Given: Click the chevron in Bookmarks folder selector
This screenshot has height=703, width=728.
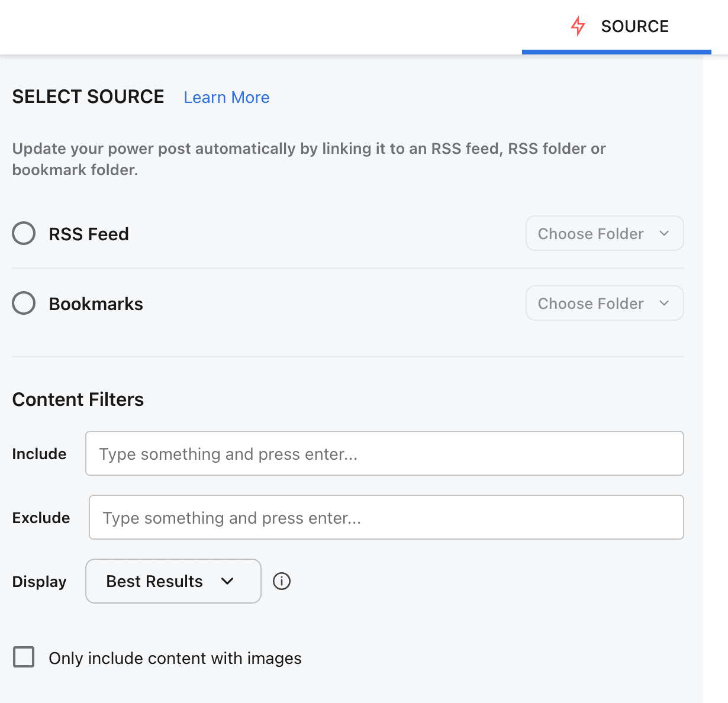Looking at the screenshot, I should click(664, 304).
